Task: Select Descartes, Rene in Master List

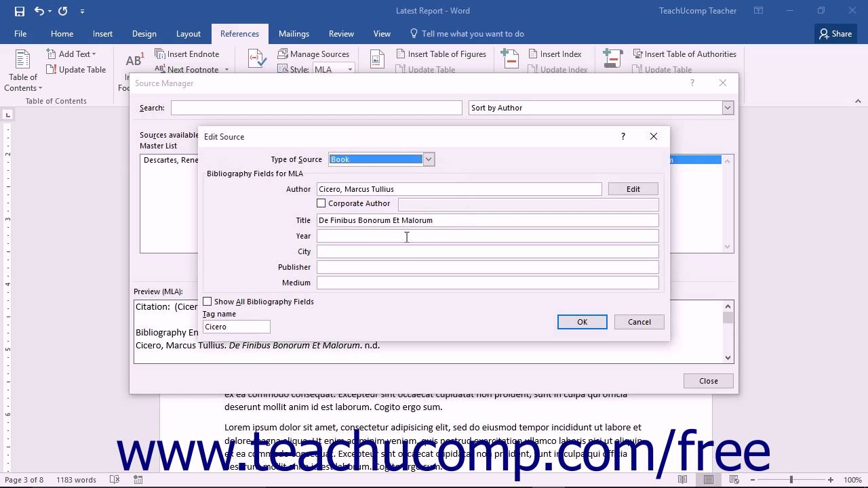Action: (170, 160)
